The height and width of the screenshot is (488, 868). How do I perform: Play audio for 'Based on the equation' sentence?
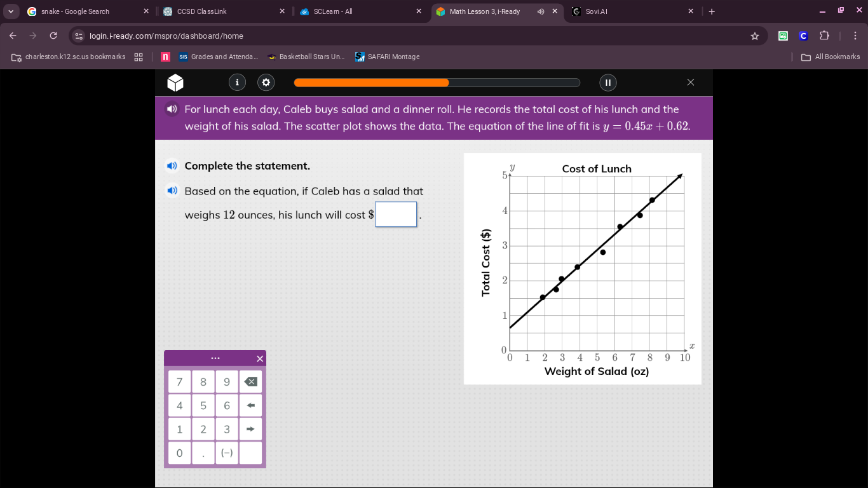coord(171,191)
